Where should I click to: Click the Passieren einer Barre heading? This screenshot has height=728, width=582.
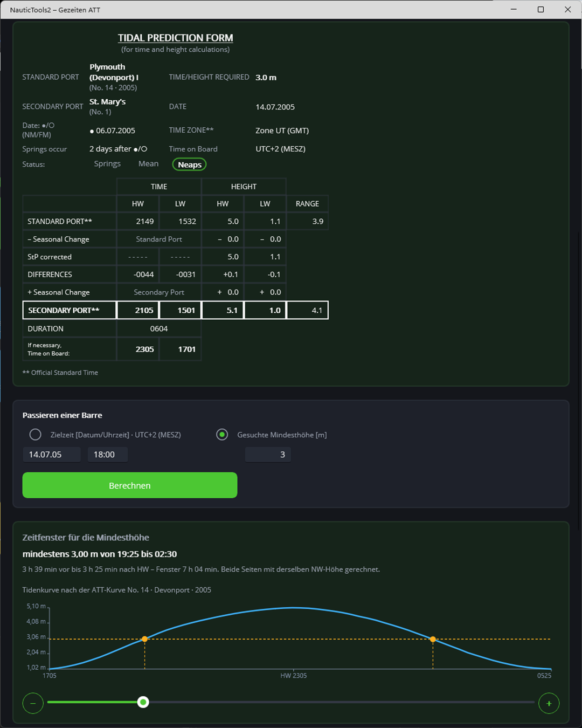tap(62, 415)
